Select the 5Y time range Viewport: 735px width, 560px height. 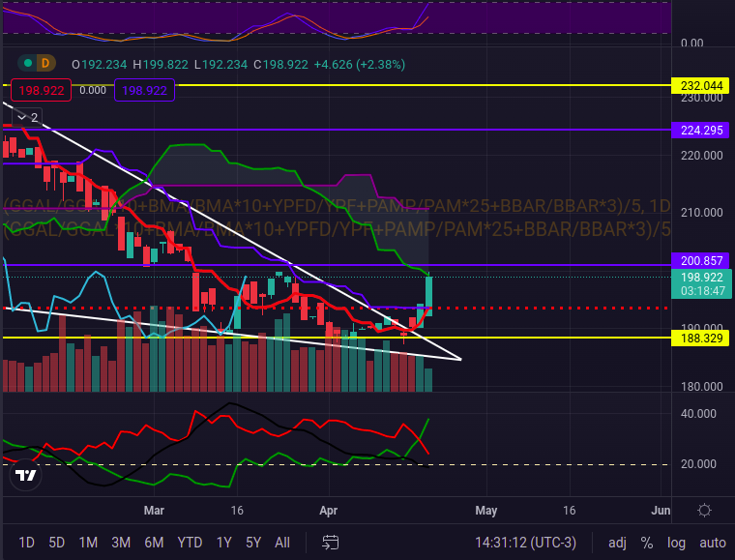(x=253, y=543)
